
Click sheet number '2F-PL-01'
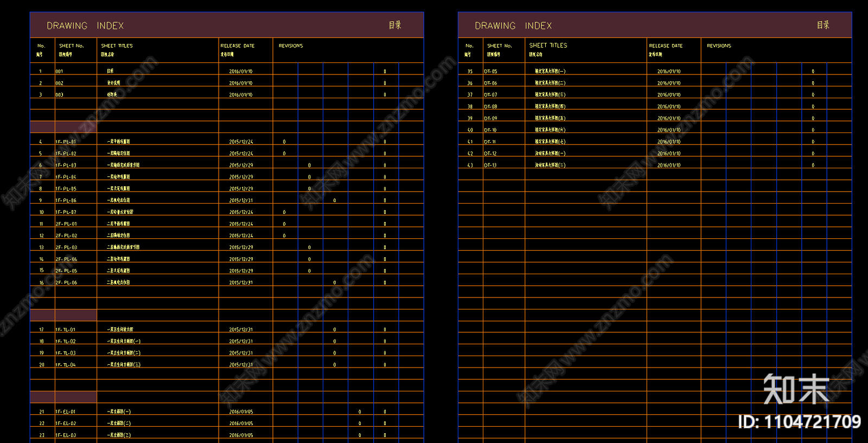point(66,224)
